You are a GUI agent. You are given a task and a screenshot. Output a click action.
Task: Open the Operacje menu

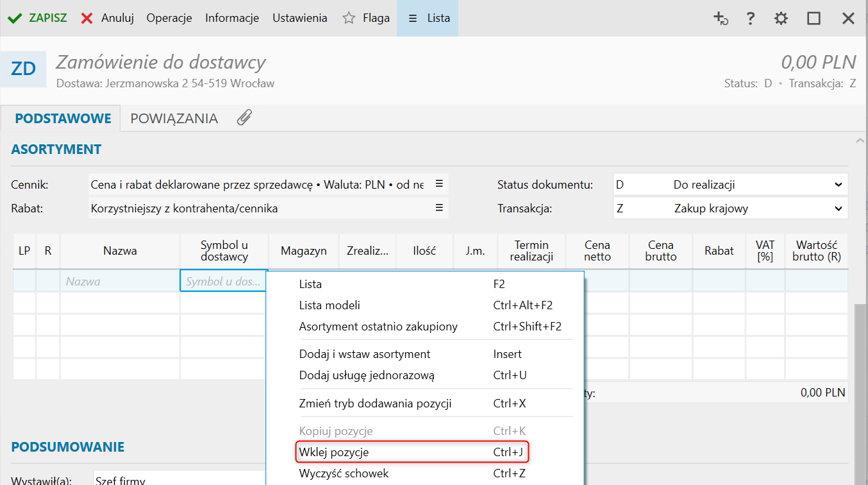(x=169, y=18)
